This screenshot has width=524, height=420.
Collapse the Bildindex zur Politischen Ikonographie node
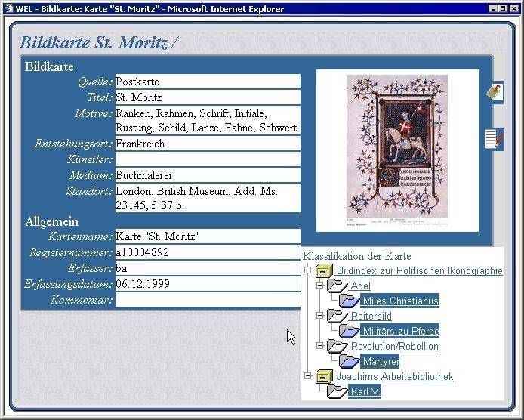tap(308, 270)
